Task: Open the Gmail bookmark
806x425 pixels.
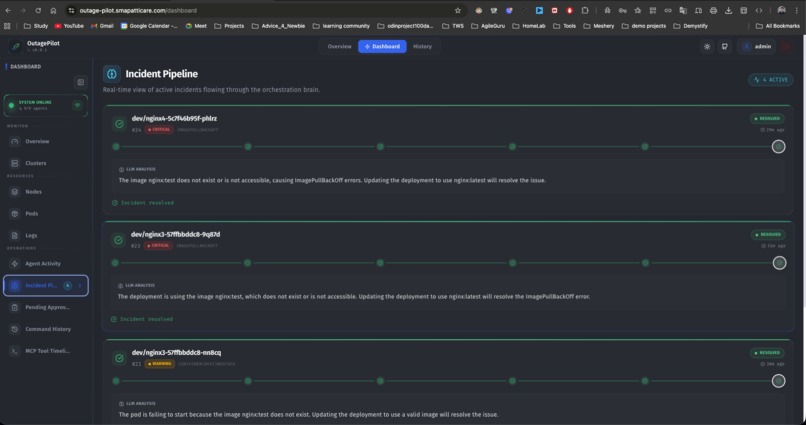Action: [x=102, y=26]
